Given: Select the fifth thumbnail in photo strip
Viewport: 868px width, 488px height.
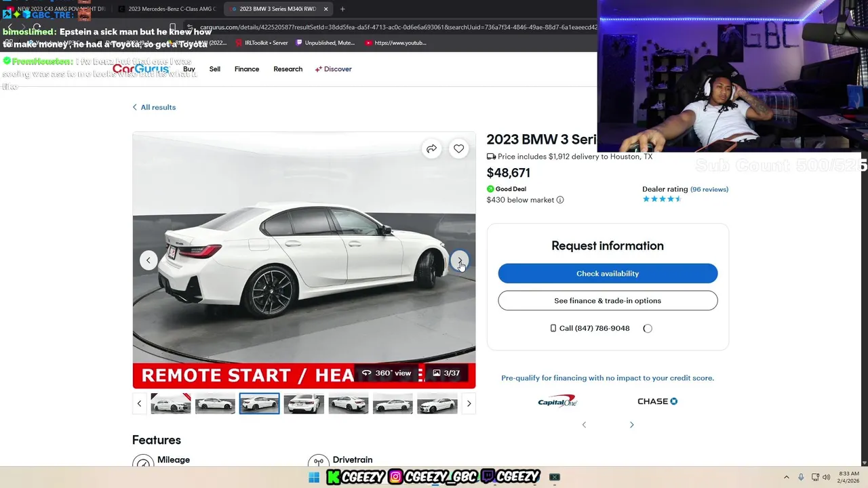Looking at the screenshot, I should click(x=349, y=403).
